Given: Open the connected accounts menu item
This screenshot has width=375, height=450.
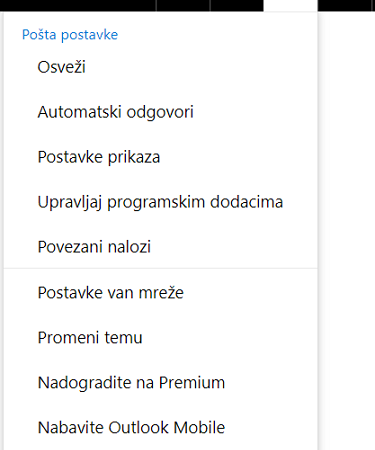Looking at the screenshot, I should click(x=161, y=247).
